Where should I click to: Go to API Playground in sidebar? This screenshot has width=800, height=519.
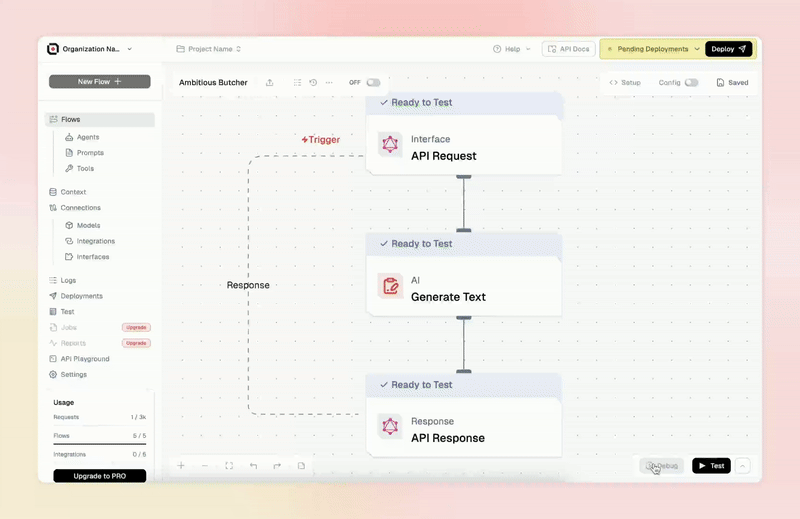pyautogui.click(x=85, y=359)
